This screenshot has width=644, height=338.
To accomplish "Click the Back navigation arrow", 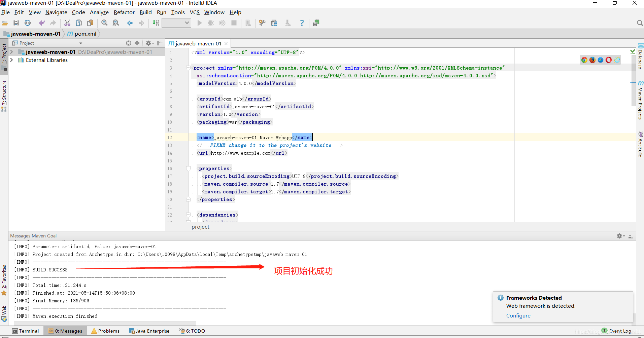I will (130, 23).
